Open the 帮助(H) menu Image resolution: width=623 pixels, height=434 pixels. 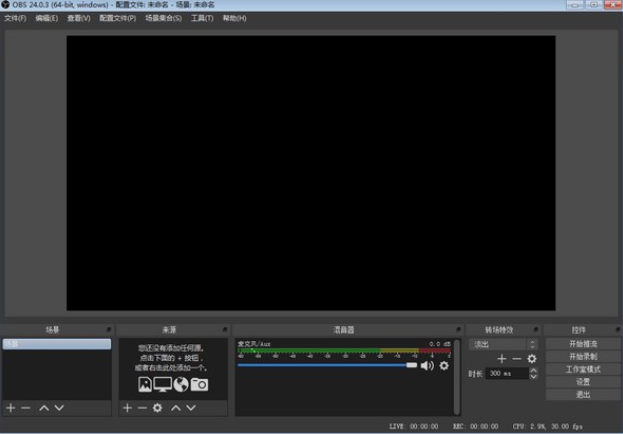234,18
